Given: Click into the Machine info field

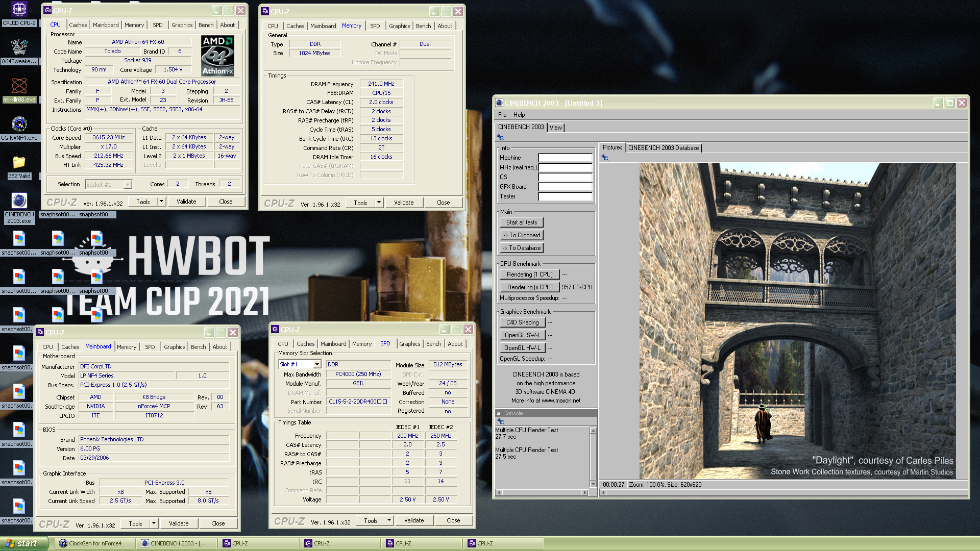Looking at the screenshot, I should point(565,158).
